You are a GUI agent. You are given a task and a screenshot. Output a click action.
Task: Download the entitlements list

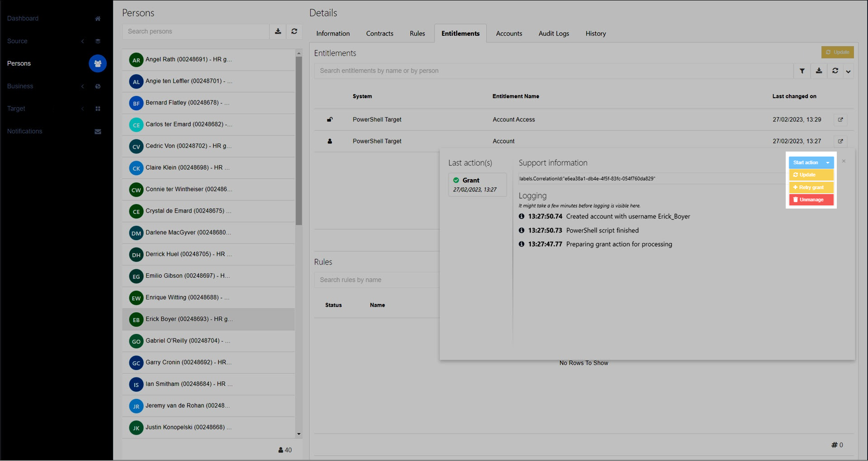click(x=819, y=71)
